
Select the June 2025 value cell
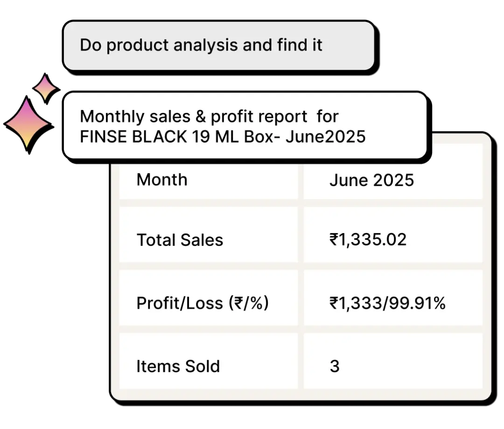pos(392,180)
